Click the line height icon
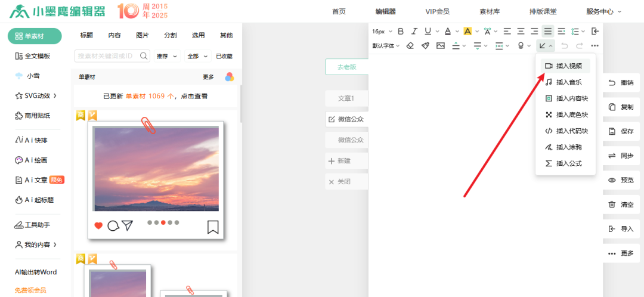644x297 pixels. click(x=575, y=31)
